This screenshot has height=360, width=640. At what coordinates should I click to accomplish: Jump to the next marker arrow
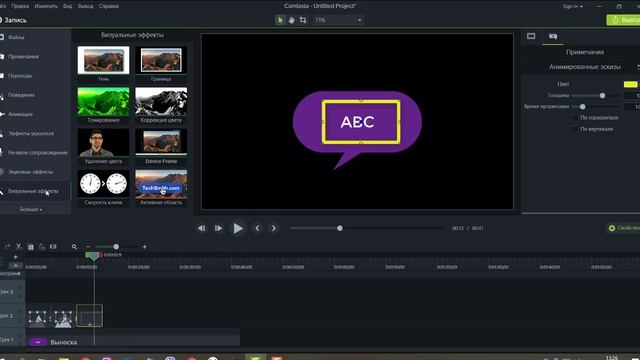click(x=274, y=228)
